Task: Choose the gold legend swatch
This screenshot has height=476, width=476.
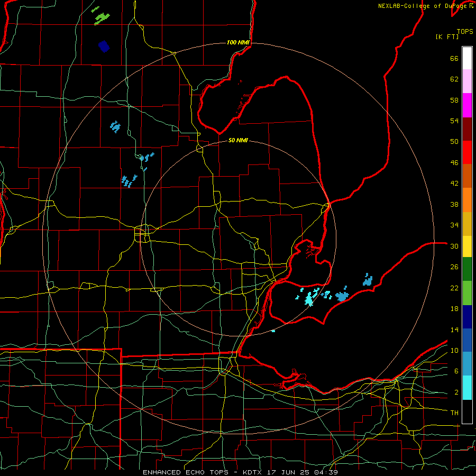Action: 467,224
